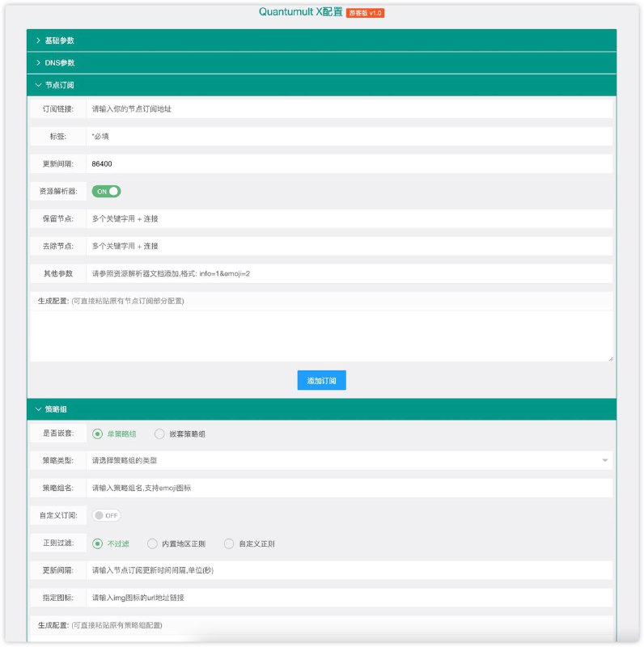The image size is (644, 647).
Task: Collapse the 策略组 section
Action: [x=321, y=409]
